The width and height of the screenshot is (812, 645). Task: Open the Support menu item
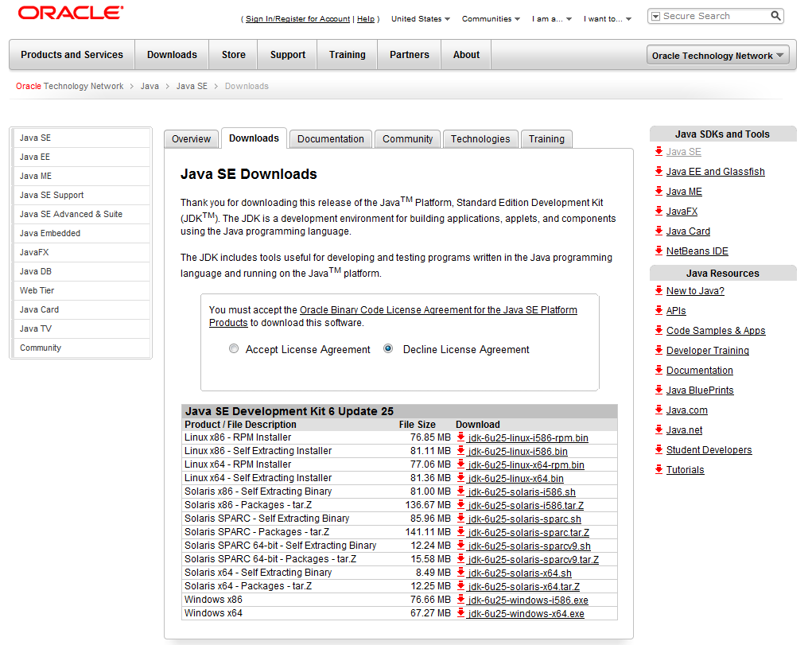pyautogui.click(x=287, y=54)
